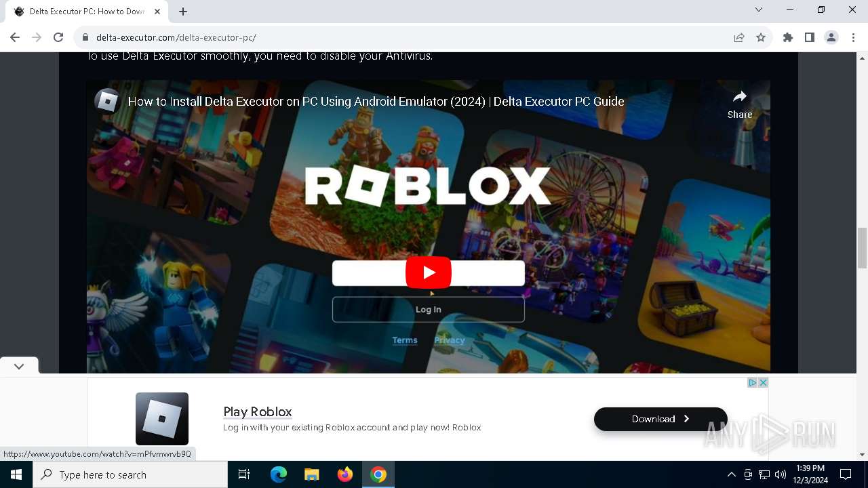Go back to previous page

(x=15, y=37)
